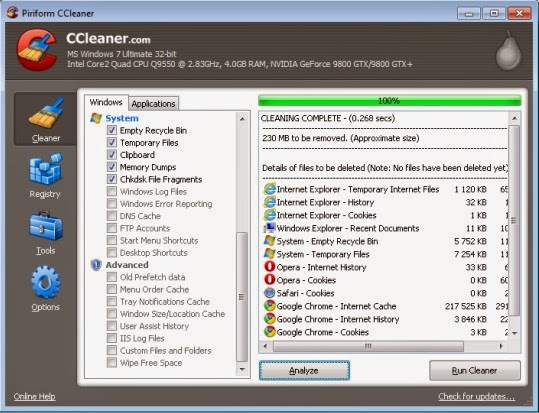This screenshot has width=539, height=413.
Task: Click the shield icon beside Advanced
Action: pos(96,265)
